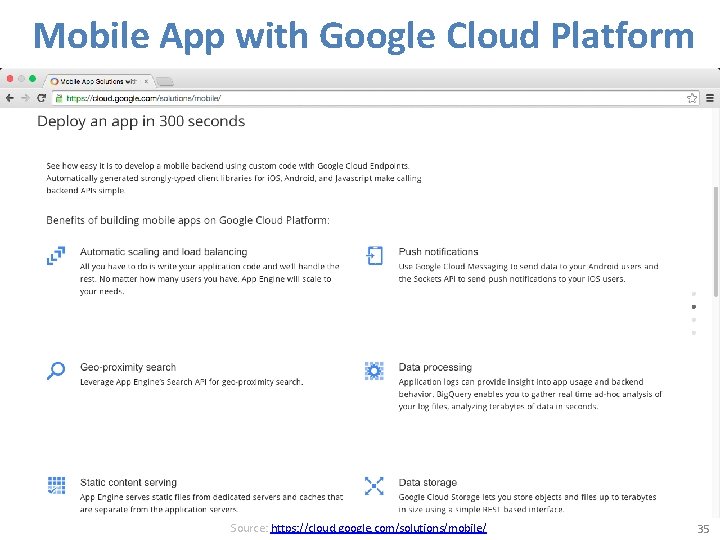Screen dimensions: 720x540
Task: Reload the page with refresh icon
Action: point(41,98)
